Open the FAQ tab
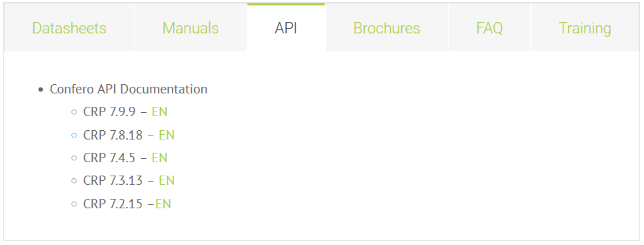The height and width of the screenshot is (245, 644). pyautogui.click(x=489, y=28)
